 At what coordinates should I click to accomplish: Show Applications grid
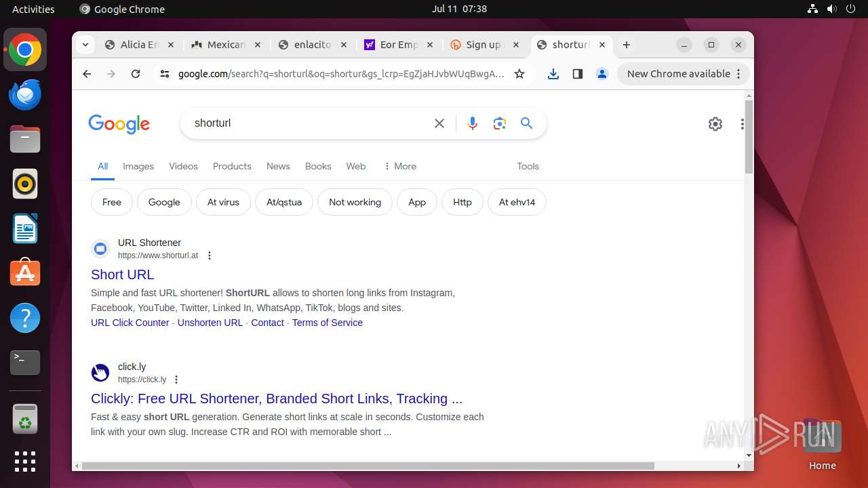coord(25,462)
